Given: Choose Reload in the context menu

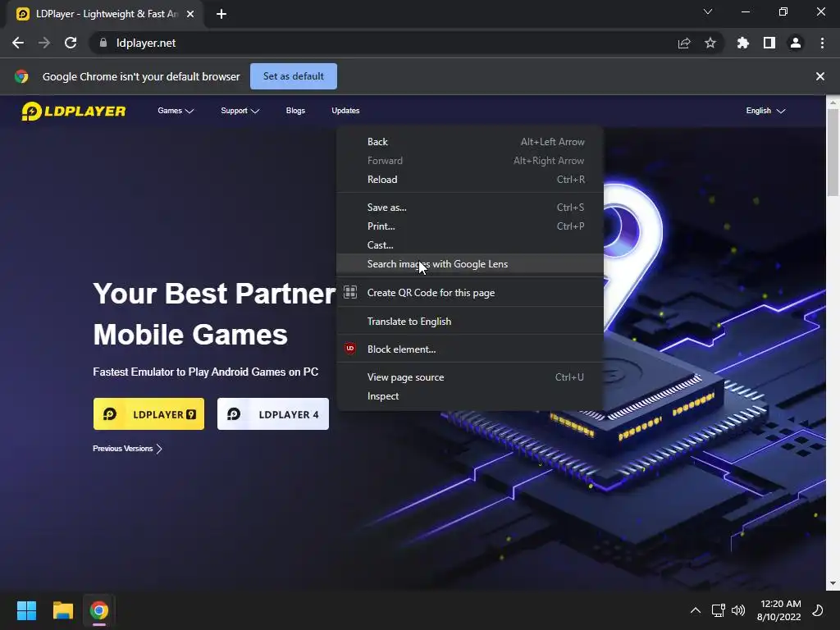Looking at the screenshot, I should click(470, 180).
